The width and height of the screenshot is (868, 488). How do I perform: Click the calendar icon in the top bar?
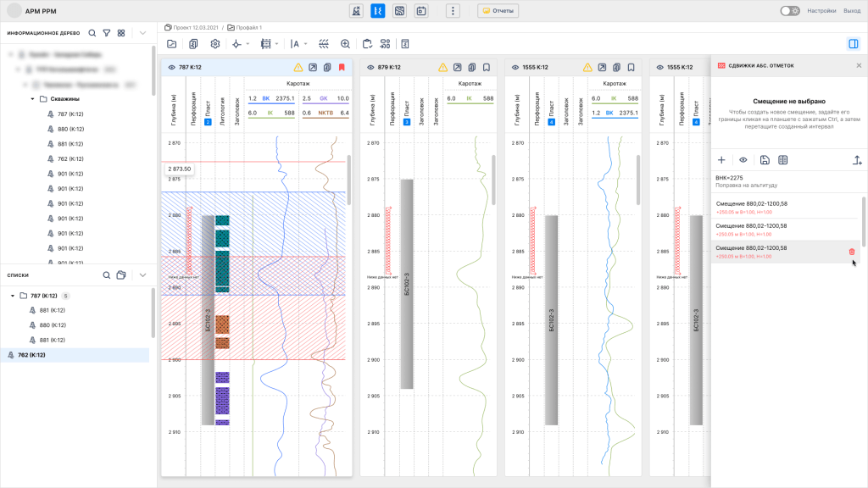click(420, 11)
